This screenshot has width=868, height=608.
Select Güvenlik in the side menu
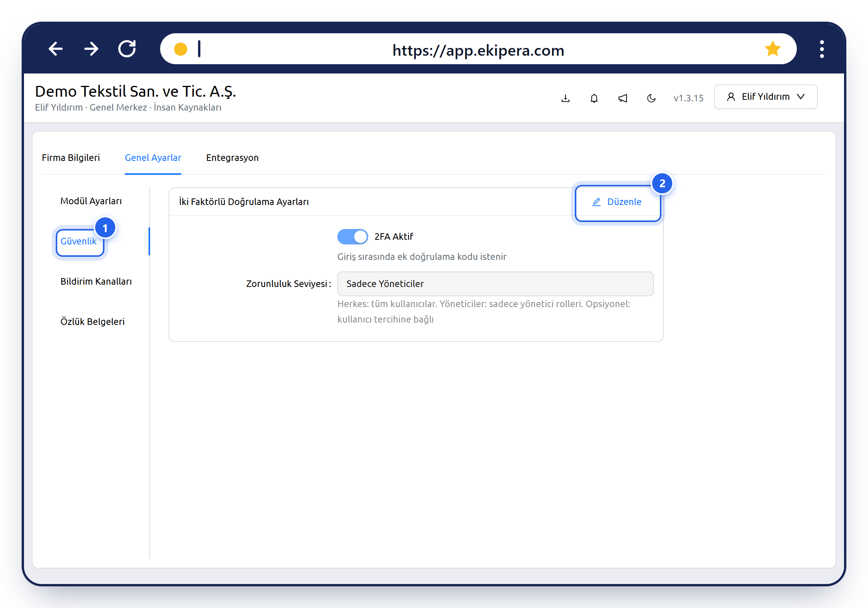pyautogui.click(x=79, y=241)
